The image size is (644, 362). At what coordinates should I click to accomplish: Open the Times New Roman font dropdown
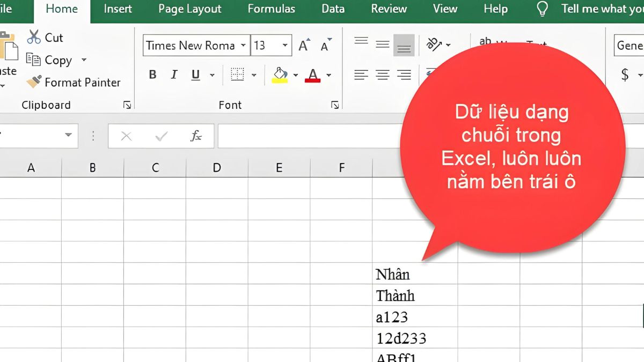244,46
